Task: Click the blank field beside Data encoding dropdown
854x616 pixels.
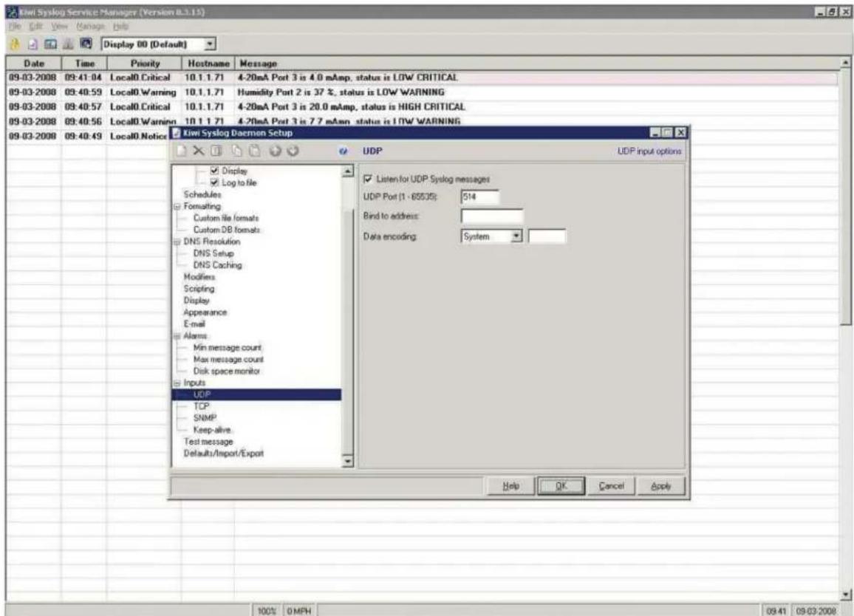Action: (547, 236)
